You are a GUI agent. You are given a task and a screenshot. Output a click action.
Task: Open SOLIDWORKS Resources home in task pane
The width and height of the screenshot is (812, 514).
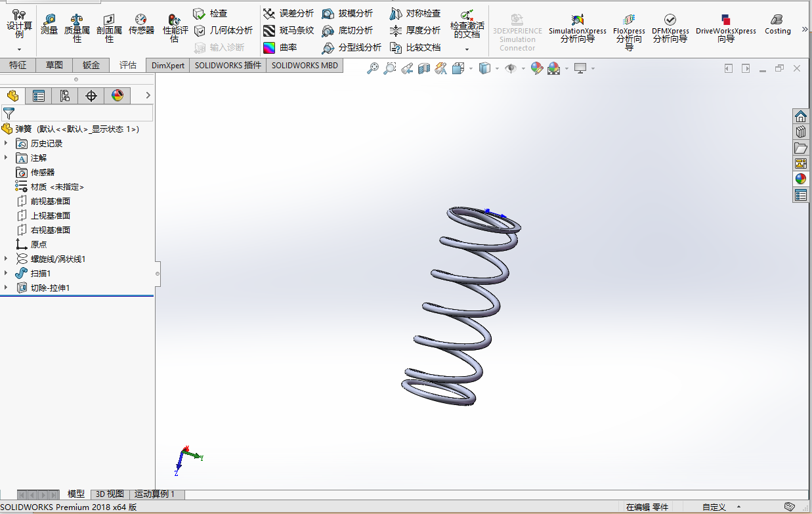[x=801, y=117]
